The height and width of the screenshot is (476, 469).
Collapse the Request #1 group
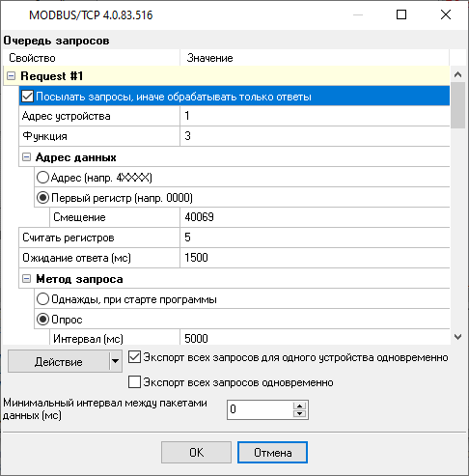(x=11, y=76)
